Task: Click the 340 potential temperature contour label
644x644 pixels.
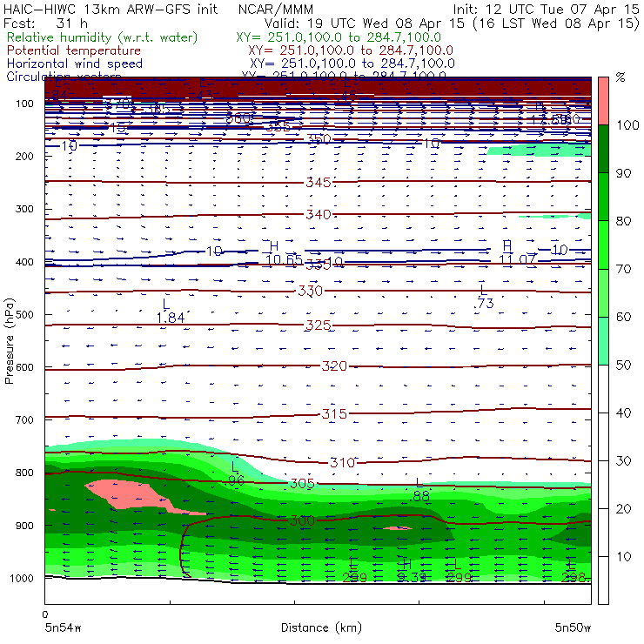Action: coord(319,214)
